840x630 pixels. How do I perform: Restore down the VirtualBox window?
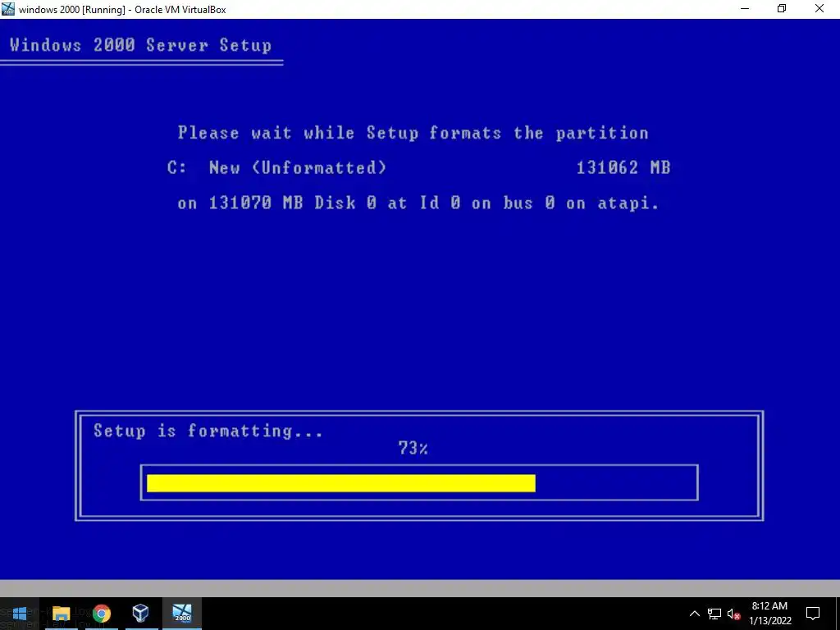pos(782,9)
